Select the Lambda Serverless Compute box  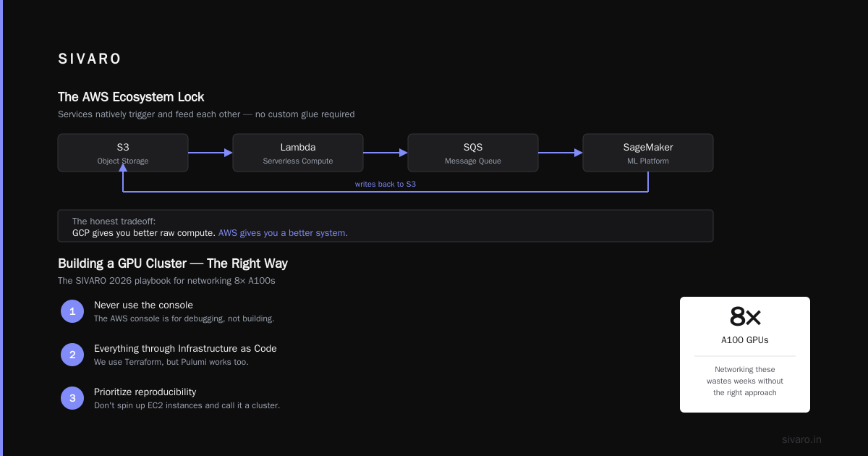[x=298, y=153]
